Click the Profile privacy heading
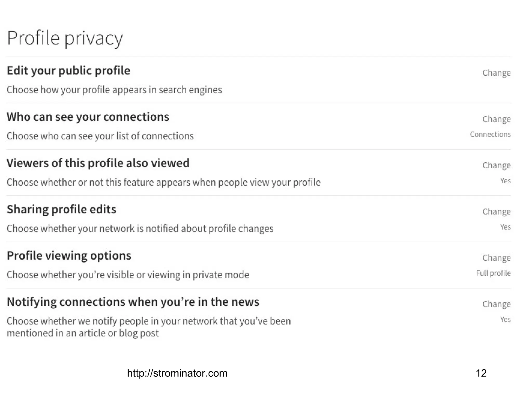532x399 pixels. pos(65,38)
